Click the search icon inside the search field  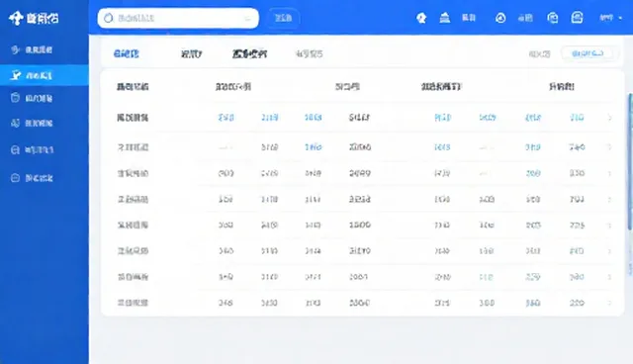coord(108,18)
